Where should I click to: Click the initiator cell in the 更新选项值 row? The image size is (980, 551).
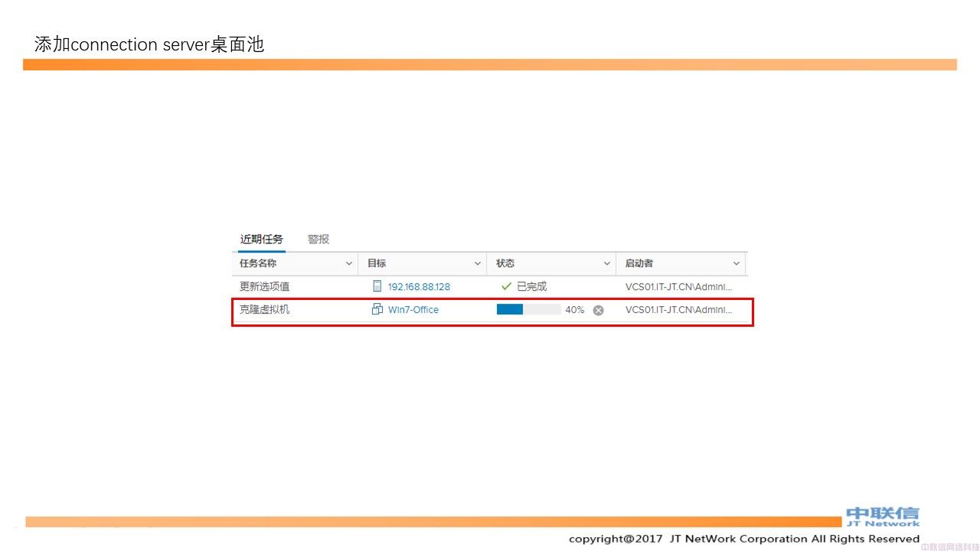(679, 287)
